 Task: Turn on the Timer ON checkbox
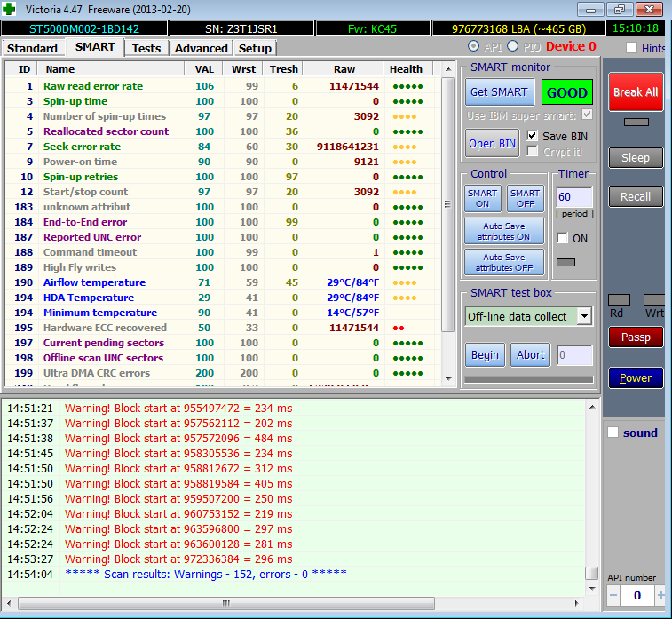[562, 238]
